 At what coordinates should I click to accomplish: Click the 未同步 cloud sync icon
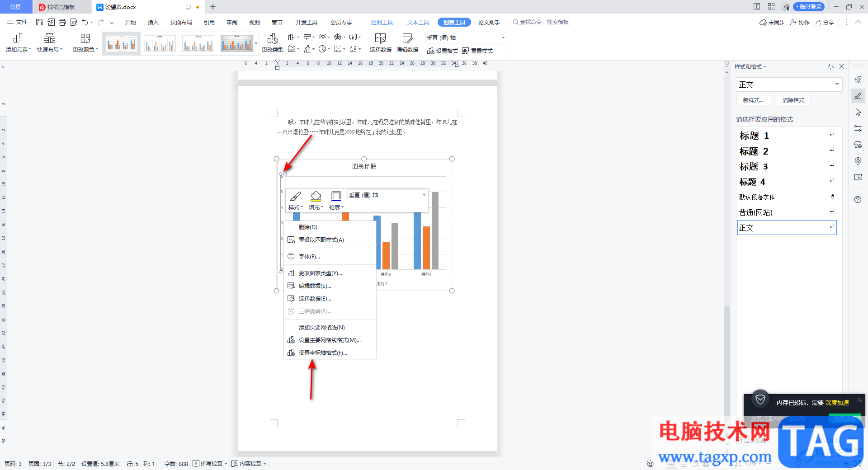(x=772, y=22)
